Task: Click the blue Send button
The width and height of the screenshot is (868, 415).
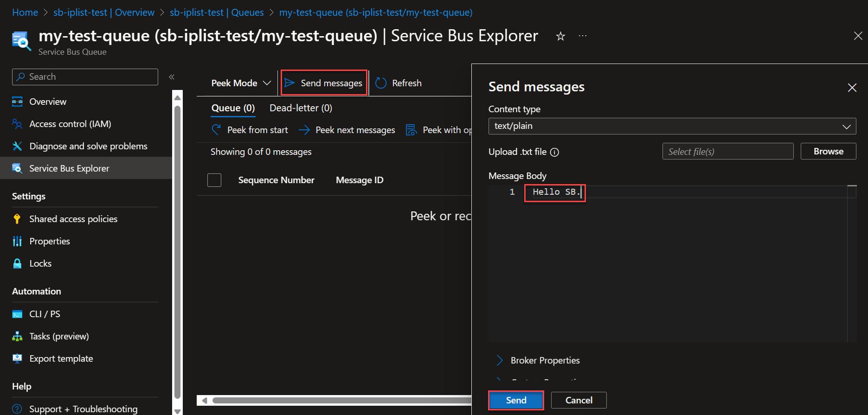Action: pyautogui.click(x=516, y=400)
